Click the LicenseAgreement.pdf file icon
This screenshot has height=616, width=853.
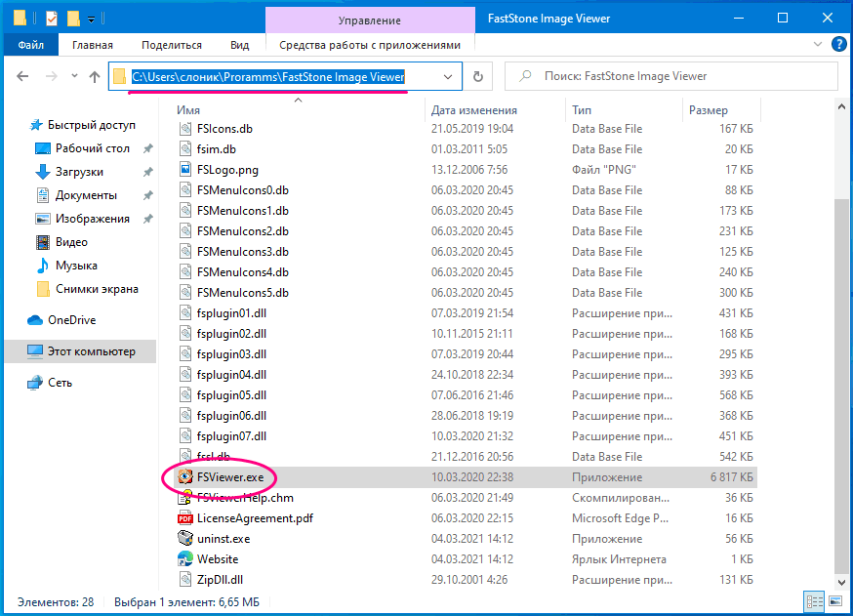click(x=185, y=518)
